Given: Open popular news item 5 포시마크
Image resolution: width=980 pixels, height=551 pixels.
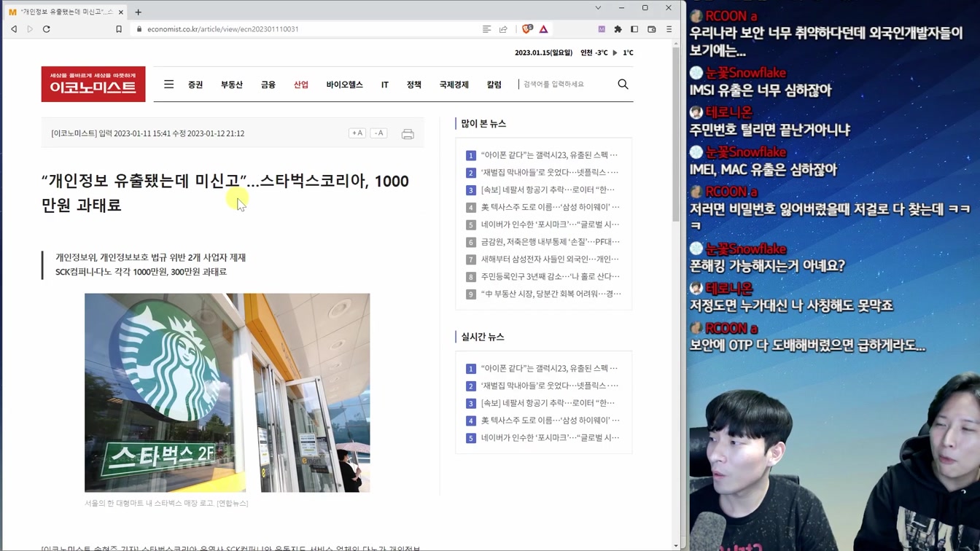Looking at the screenshot, I should (x=551, y=224).
